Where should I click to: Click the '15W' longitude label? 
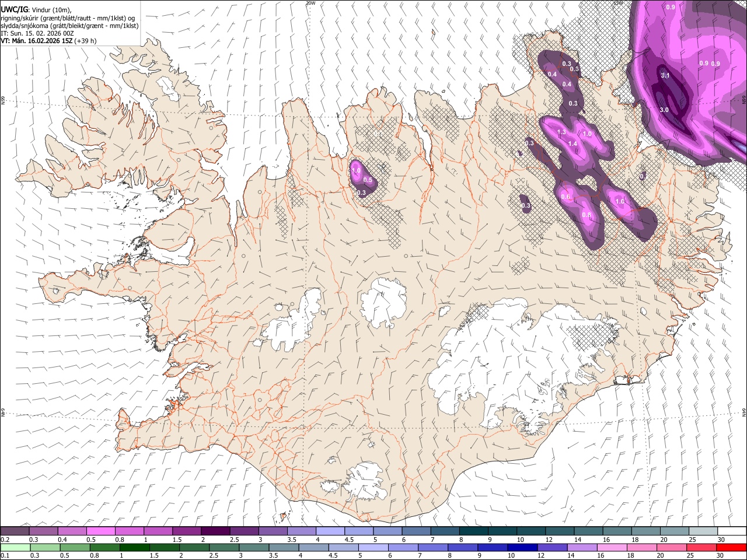click(618, 3)
